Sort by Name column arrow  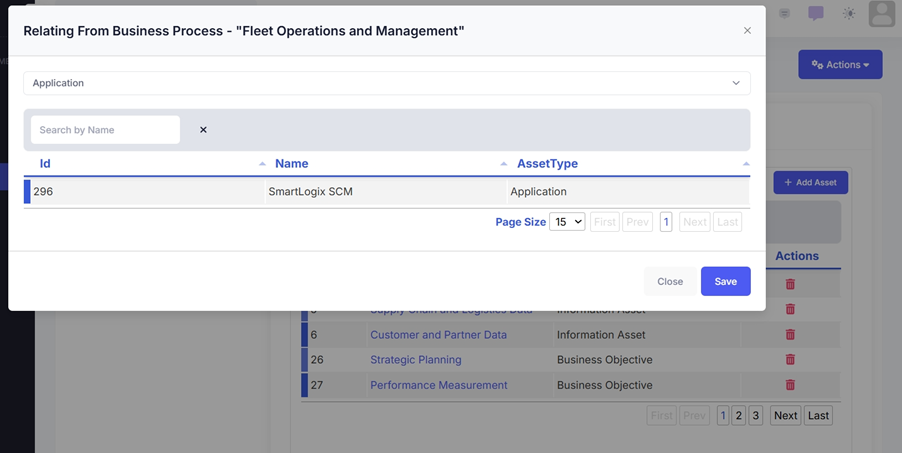[x=504, y=164]
